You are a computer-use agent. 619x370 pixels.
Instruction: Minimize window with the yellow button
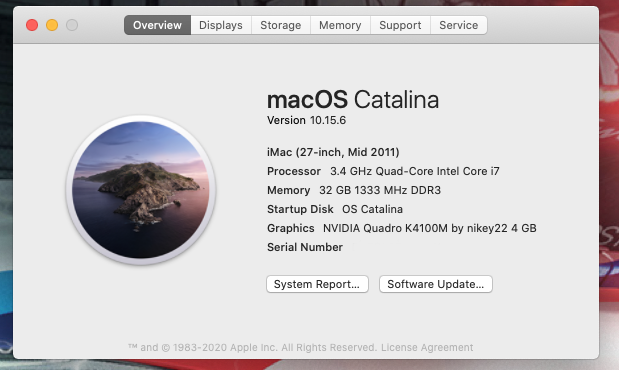(x=52, y=25)
